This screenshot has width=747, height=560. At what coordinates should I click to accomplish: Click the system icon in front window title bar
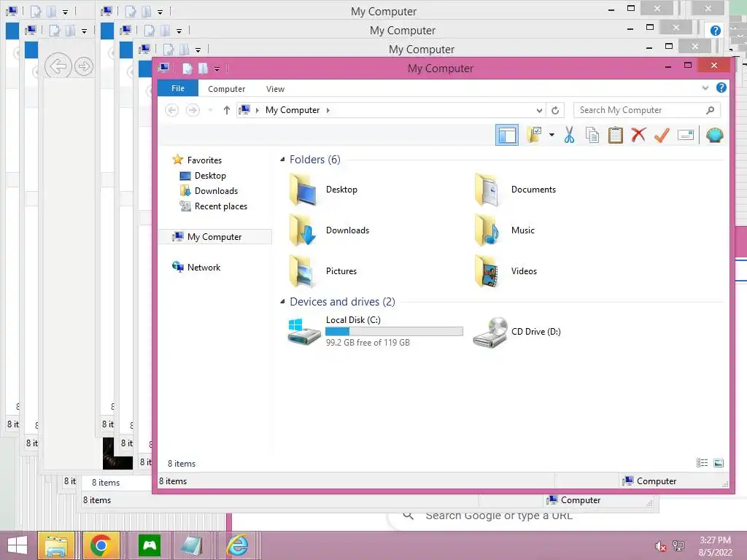pos(163,68)
